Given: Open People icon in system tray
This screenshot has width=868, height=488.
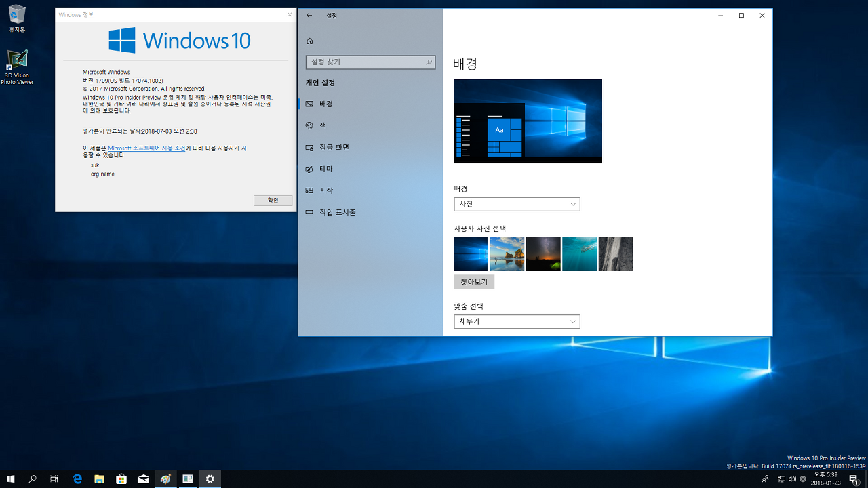Looking at the screenshot, I should coord(766,479).
